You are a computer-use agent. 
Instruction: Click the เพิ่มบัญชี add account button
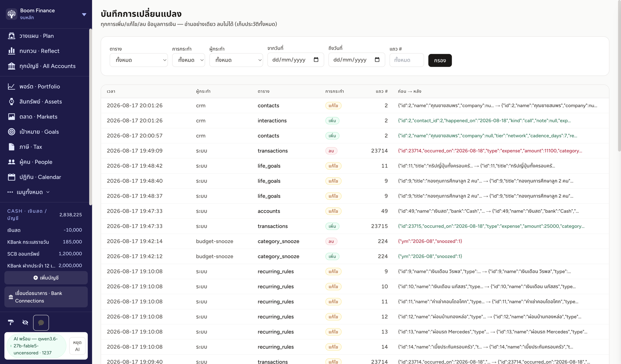click(46, 278)
